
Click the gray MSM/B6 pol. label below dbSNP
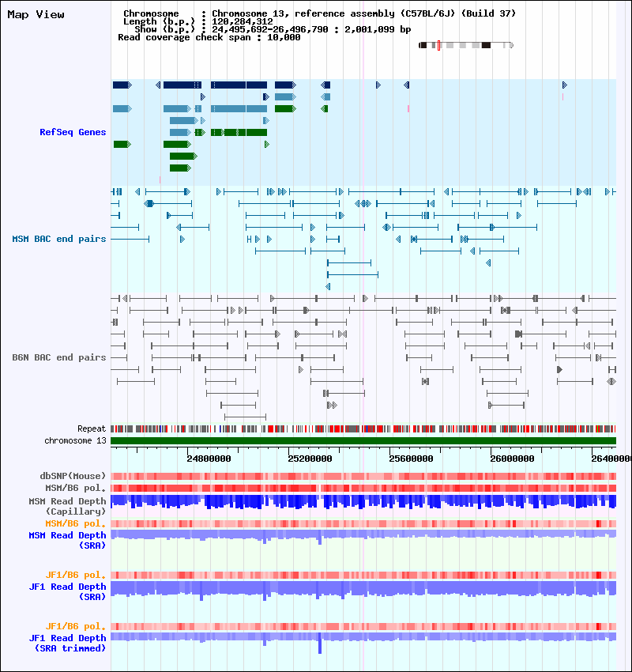(x=75, y=488)
